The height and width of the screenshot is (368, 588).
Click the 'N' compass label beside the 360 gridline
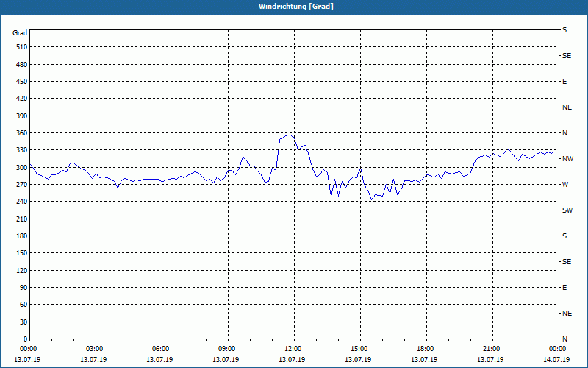(x=564, y=133)
